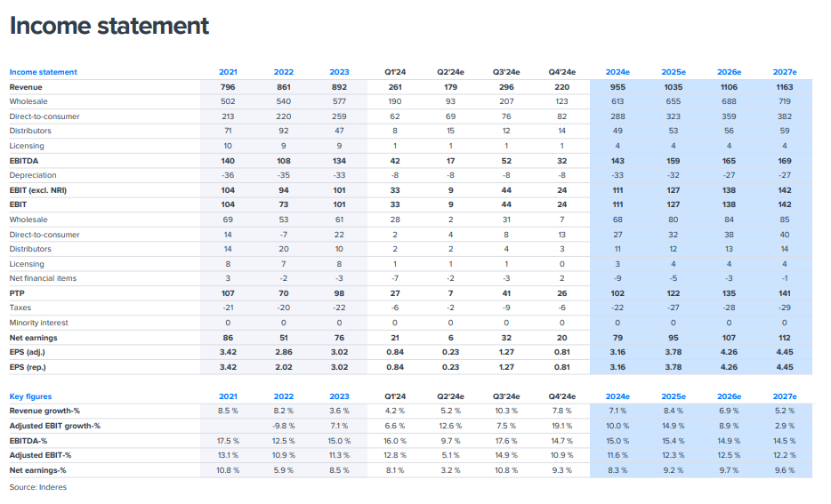
Task: Click the "Source: Inderes" footnote
Action: click(x=37, y=487)
